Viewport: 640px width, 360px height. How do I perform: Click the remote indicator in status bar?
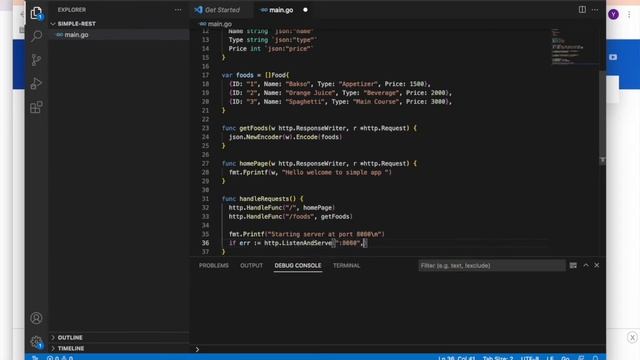coord(35,358)
